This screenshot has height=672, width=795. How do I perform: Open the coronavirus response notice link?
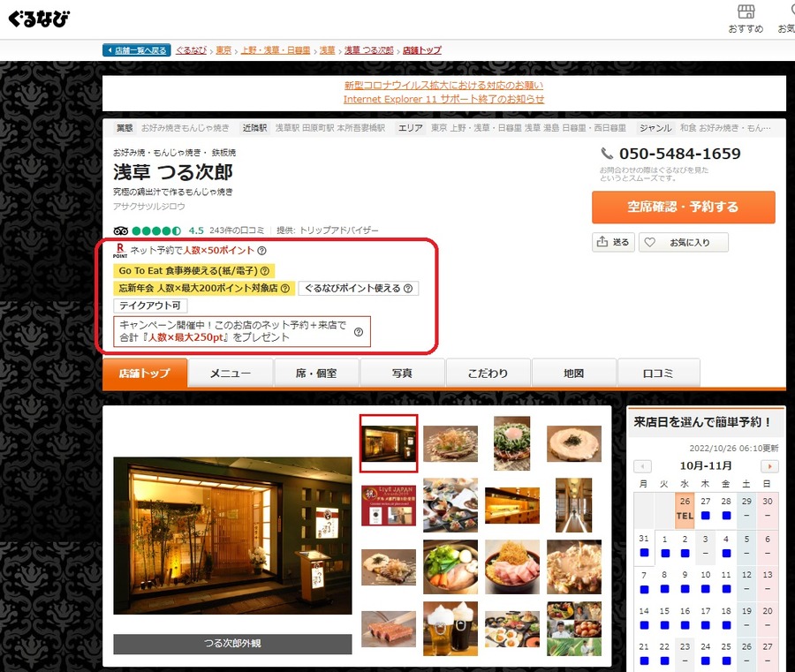[x=442, y=85]
